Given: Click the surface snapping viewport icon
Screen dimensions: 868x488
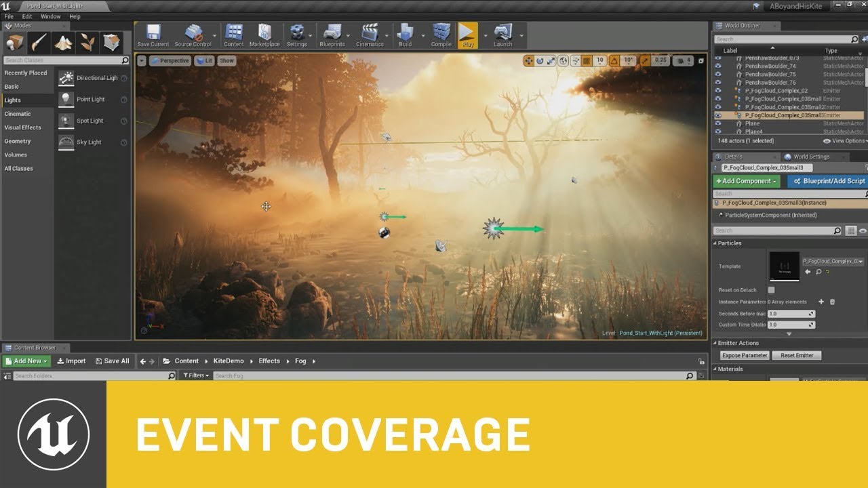Looking at the screenshot, I should 576,61.
